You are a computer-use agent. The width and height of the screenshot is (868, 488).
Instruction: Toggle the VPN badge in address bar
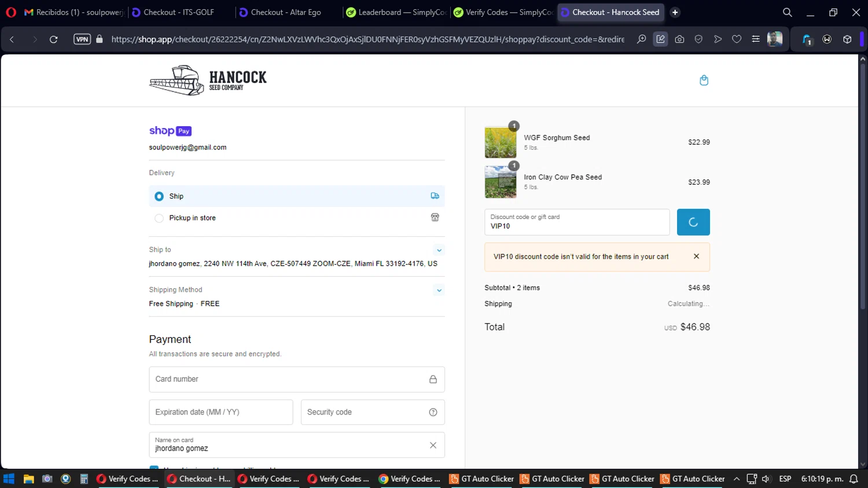82,39
